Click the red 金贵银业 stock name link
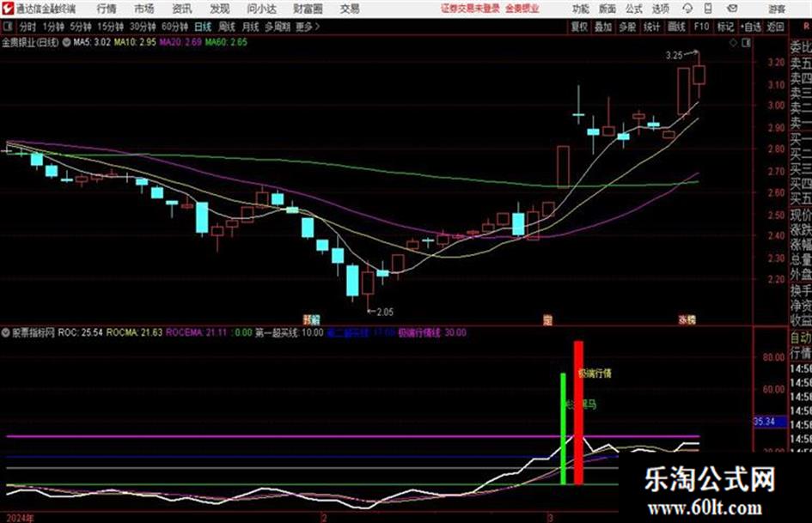This screenshot has height=523, width=812. [x=522, y=9]
